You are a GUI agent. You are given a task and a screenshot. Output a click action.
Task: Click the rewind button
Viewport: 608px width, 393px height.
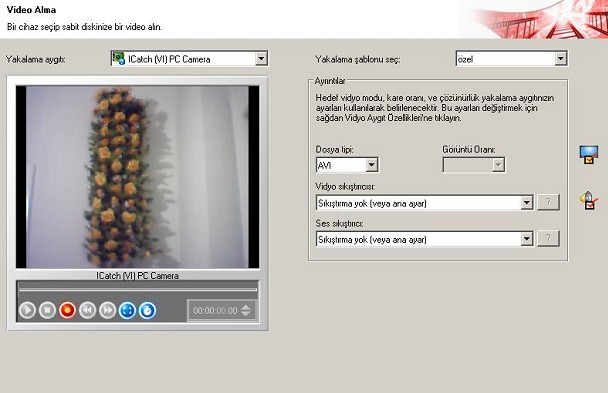pos(87,310)
